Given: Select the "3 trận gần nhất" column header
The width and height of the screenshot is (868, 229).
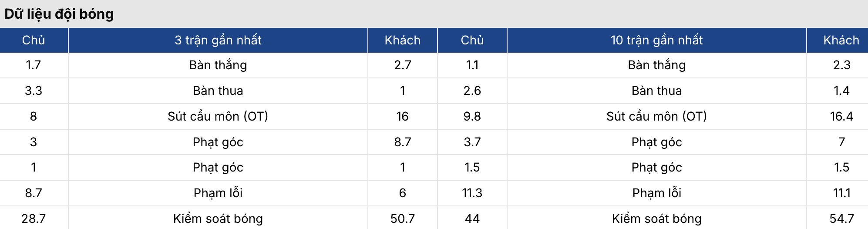Looking at the screenshot, I should pyautogui.click(x=218, y=40).
